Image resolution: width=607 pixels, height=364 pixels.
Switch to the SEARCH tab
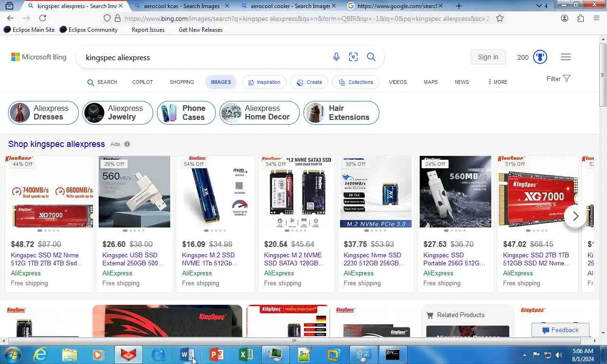coord(102,82)
